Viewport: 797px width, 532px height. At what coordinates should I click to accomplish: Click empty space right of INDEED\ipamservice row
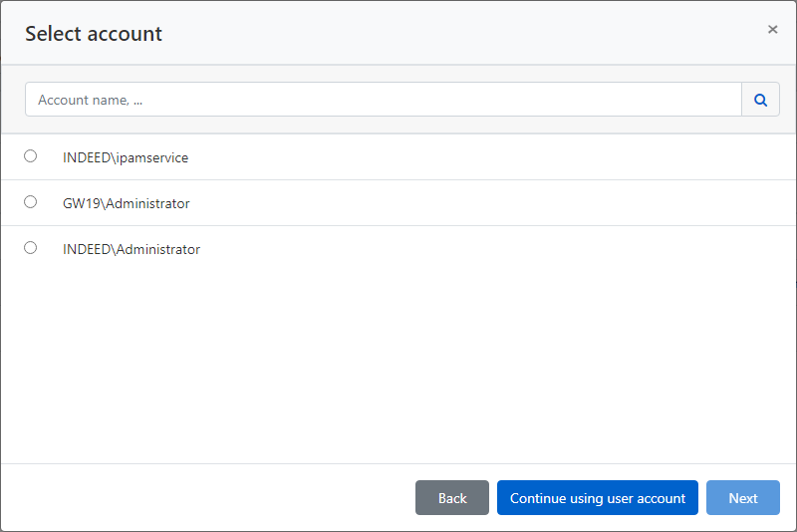pos(498,157)
